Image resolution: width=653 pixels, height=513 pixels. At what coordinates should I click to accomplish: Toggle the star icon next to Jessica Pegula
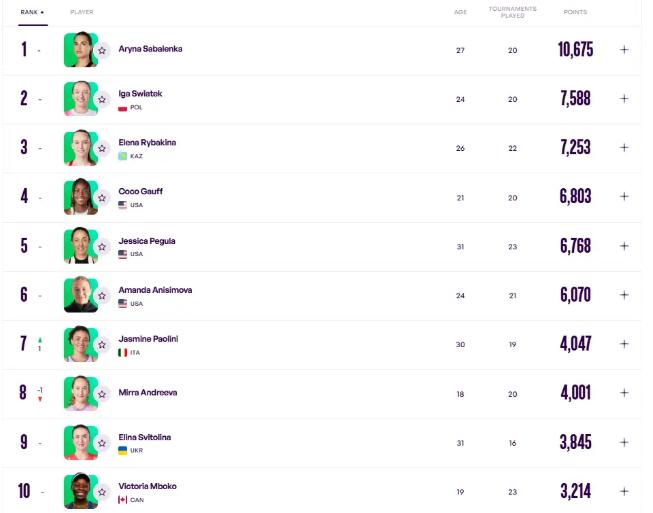(x=101, y=246)
